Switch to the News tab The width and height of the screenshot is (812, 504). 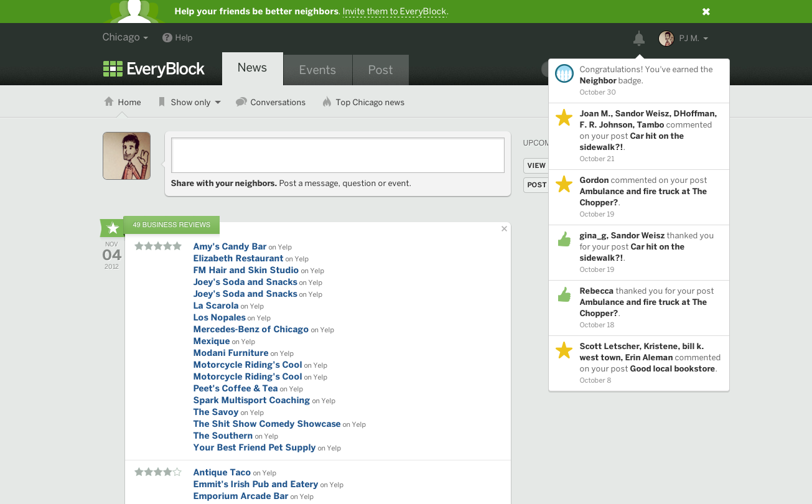[252, 68]
